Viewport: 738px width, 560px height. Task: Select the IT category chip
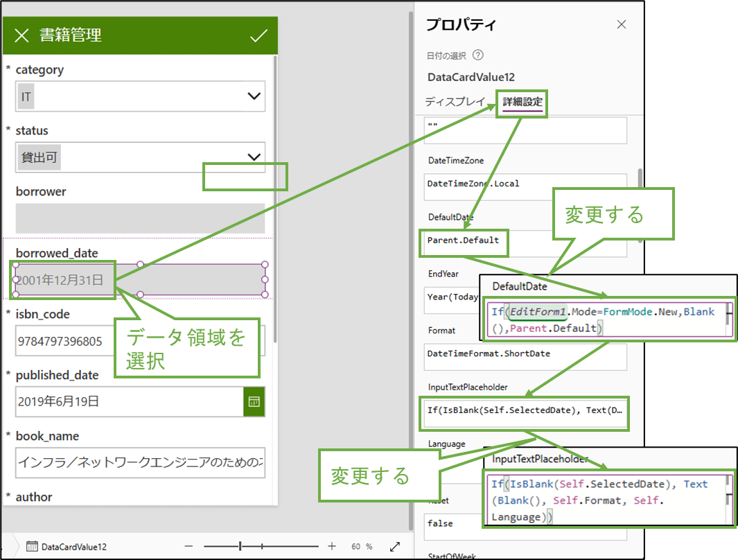coord(26,96)
